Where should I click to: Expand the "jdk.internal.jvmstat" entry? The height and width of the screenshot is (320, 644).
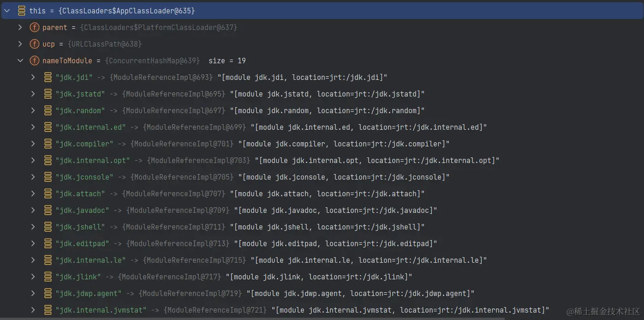pos(33,310)
